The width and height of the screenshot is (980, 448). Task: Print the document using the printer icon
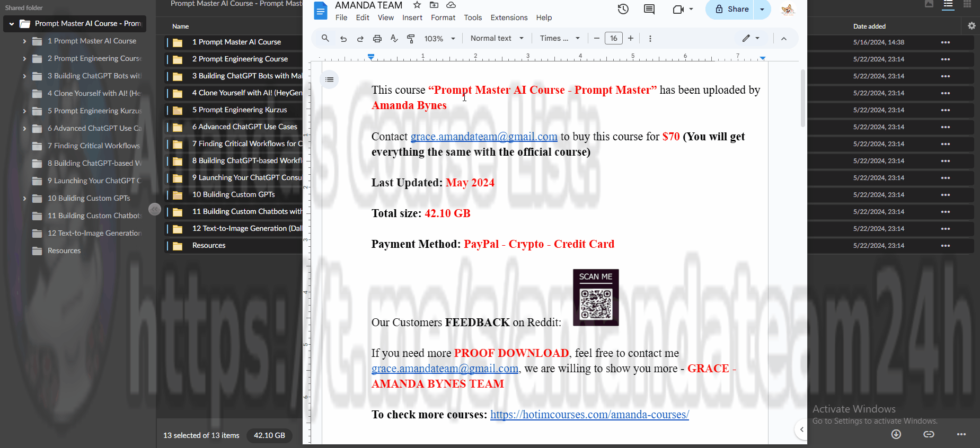pos(377,39)
